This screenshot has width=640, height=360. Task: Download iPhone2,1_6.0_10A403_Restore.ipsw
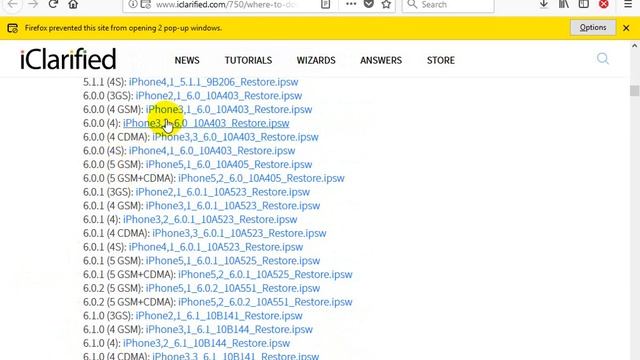(x=219, y=96)
